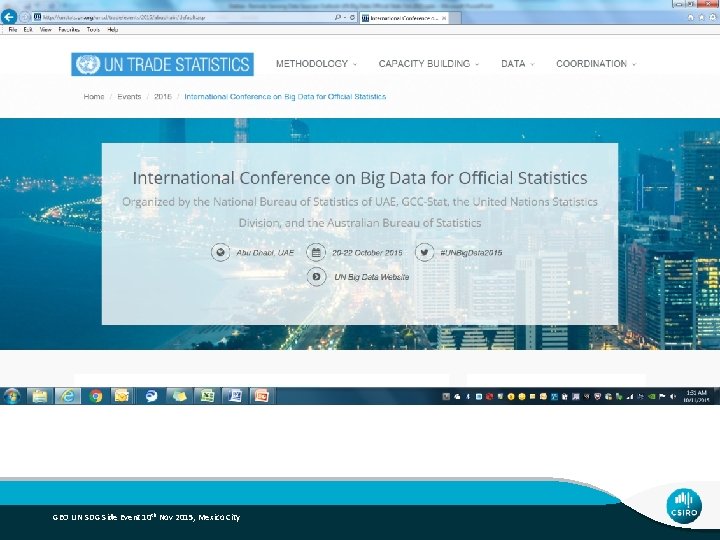This screenshot has width=720, height=540.
Task: Open the Windows Start button
Action: [12, 396]
